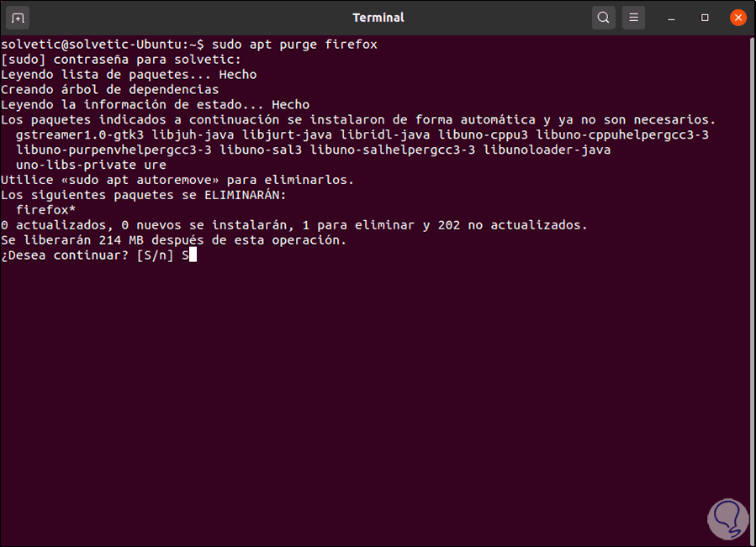The height and width of the screenshot is (547, 756).
Task: Click the 'gstreamer1.0-gtk3' package name
Action: click(x=80, y=134)
